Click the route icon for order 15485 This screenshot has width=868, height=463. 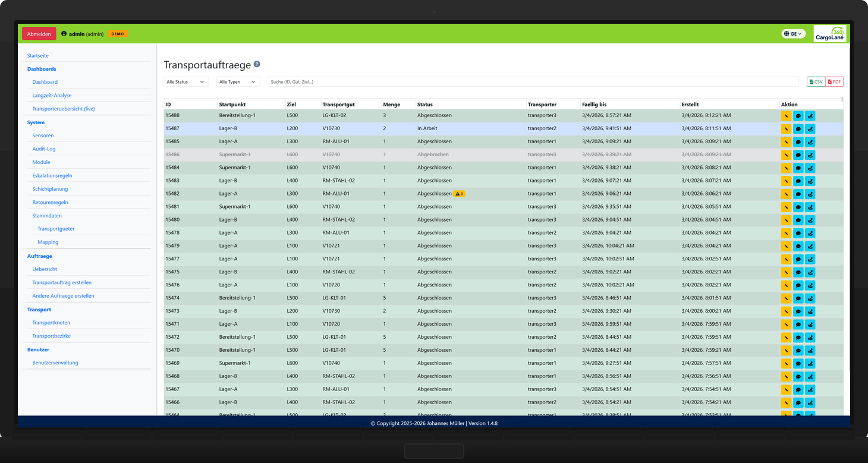click(810, 142)
